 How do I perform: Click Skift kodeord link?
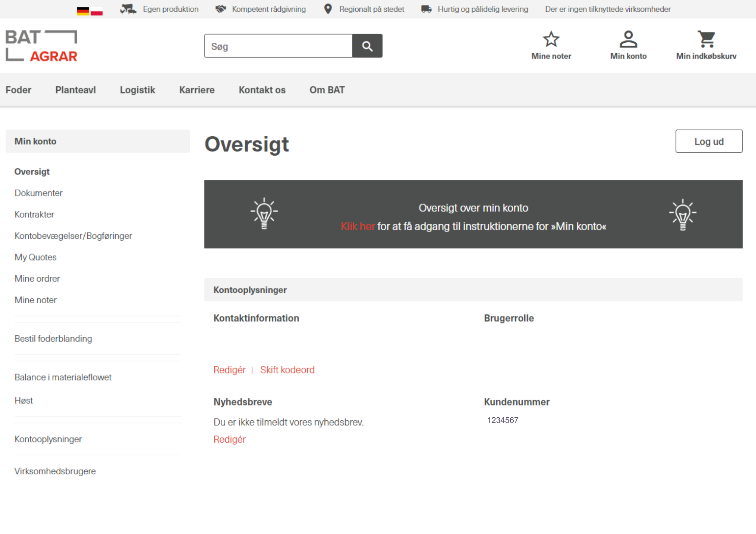[x=287, y=370]
